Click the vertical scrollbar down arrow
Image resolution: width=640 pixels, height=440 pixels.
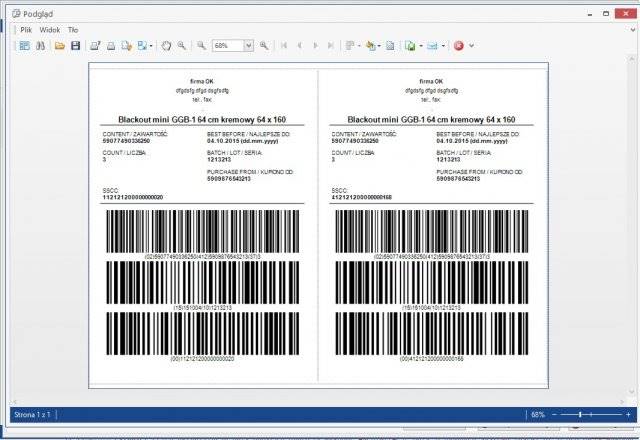(631, 392)
